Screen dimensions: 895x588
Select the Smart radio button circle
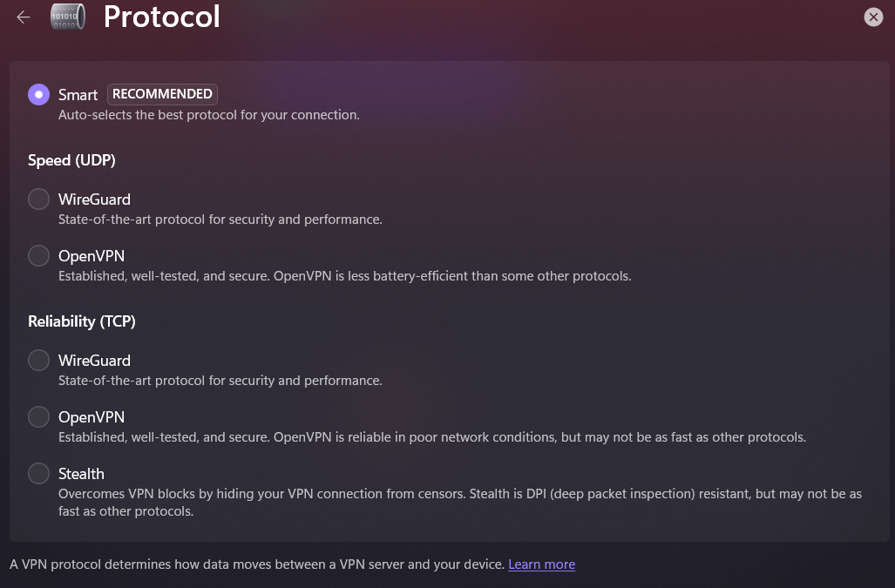click(39, 94)
